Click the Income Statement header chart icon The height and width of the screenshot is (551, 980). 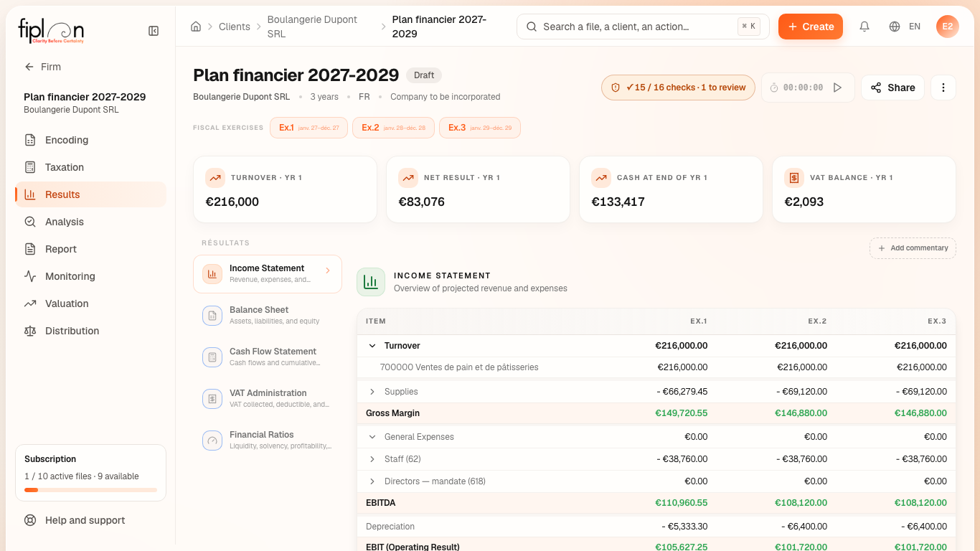(371, 282)
